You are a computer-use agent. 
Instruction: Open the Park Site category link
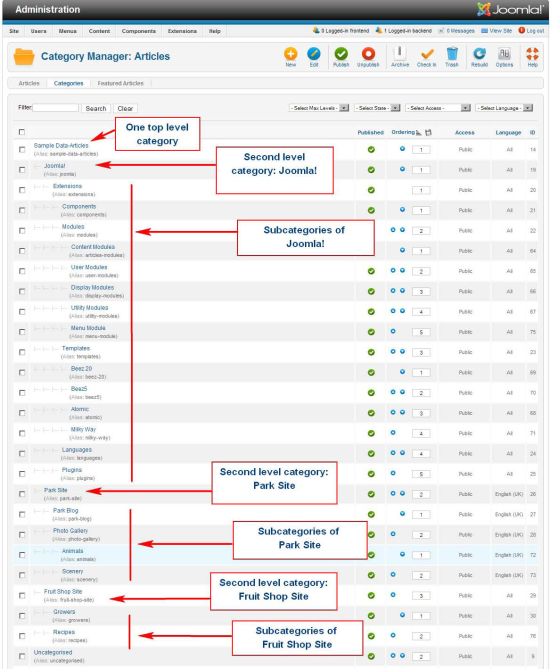[56, 490]
